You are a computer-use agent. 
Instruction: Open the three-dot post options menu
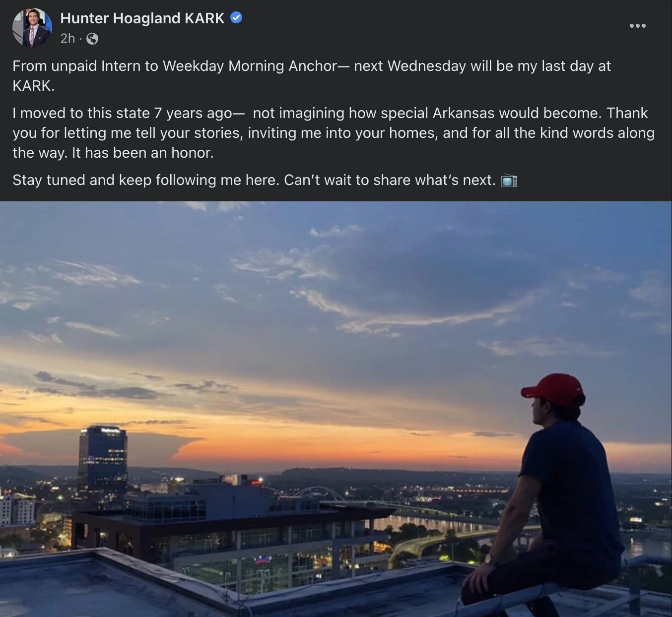tap(637, 25)
